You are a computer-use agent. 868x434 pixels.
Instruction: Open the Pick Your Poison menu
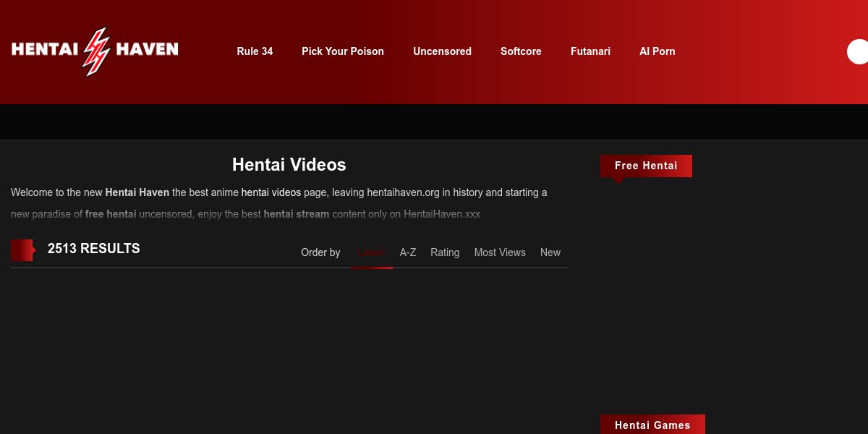pos(343,51)
